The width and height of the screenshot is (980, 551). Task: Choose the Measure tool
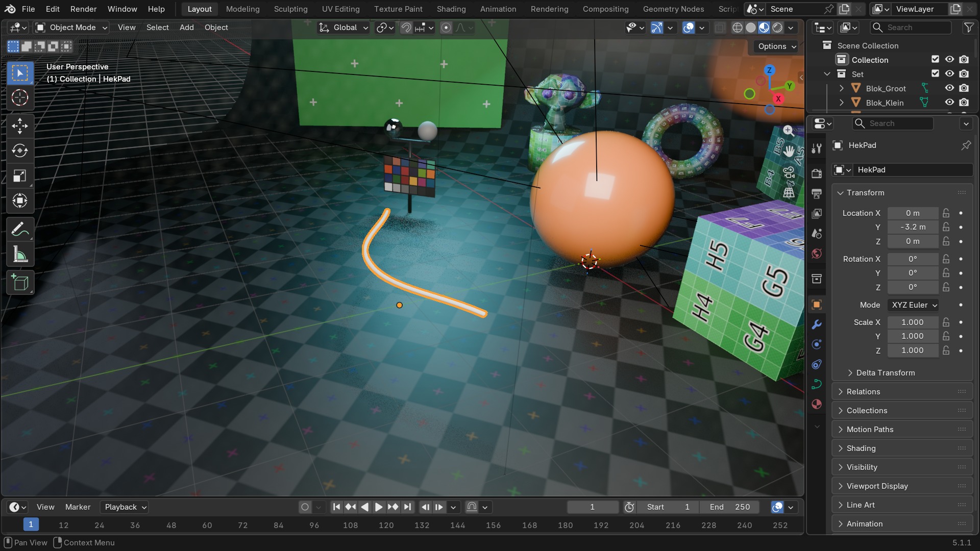click(x=20, y=254)
